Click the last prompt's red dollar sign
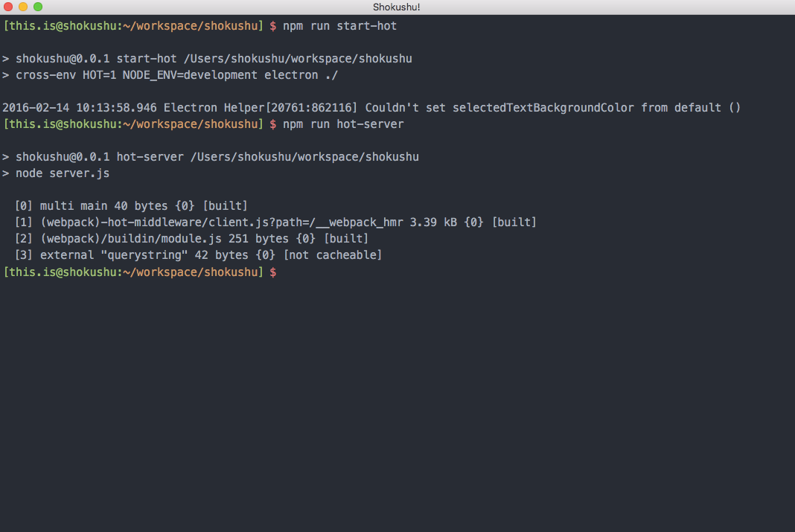The width and height of the screenshot is (795, 532). pos(273,272)
